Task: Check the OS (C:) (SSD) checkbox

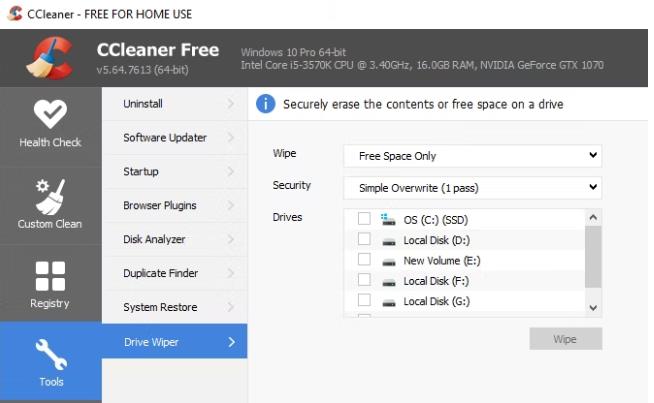Action: (364, 219)
